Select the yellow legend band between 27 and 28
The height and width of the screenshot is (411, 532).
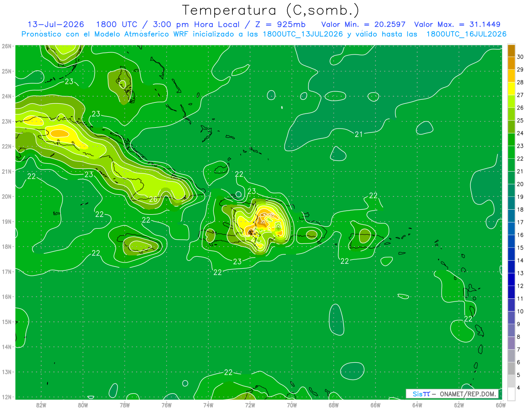pyautogui.click(x=511, y=89)
